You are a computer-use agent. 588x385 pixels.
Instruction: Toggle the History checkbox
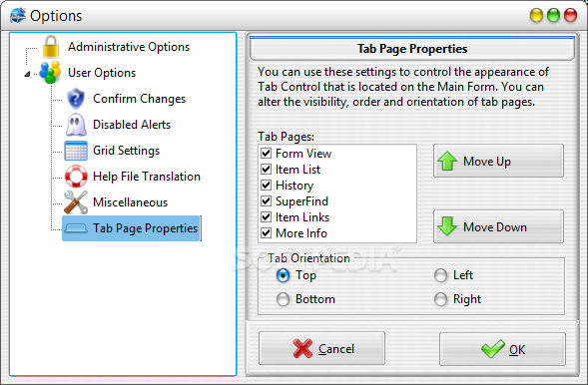pos(266,185)
